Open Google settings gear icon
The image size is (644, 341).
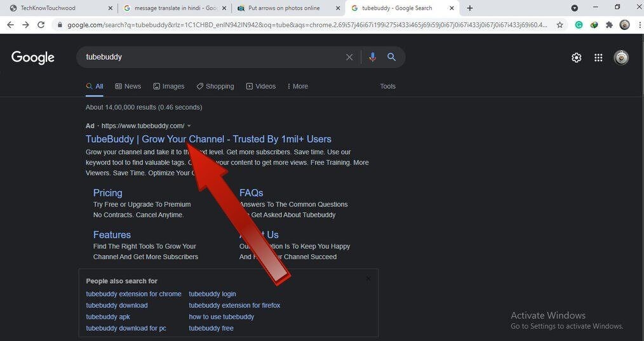[x=576, y=58]
